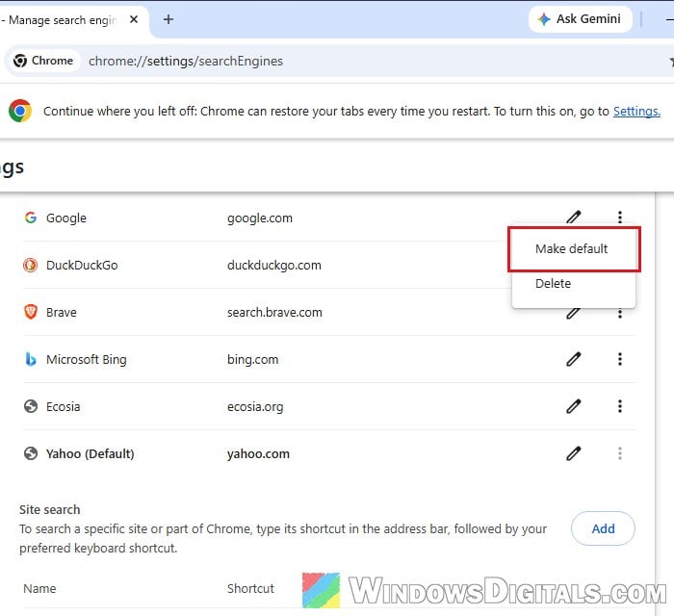This screenshot has width=674, height=616.
Task: Open the Settings link in infobar
Action: [x=636, y=112]
